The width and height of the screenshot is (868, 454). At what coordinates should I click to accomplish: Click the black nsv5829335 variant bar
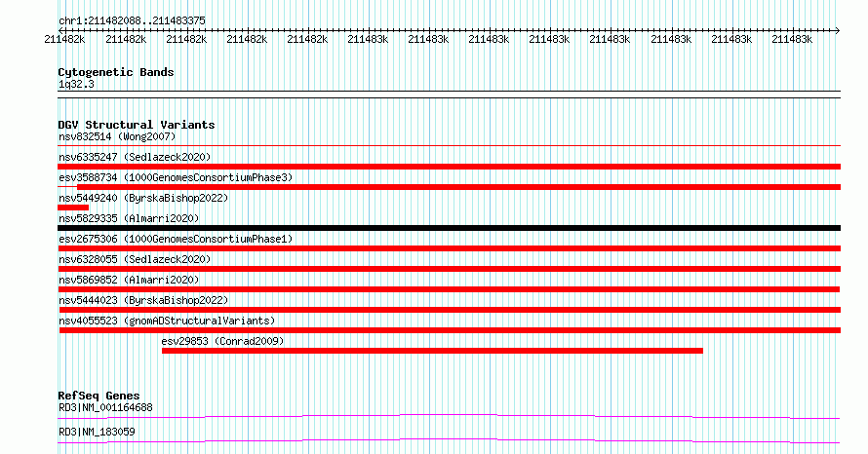449,228
